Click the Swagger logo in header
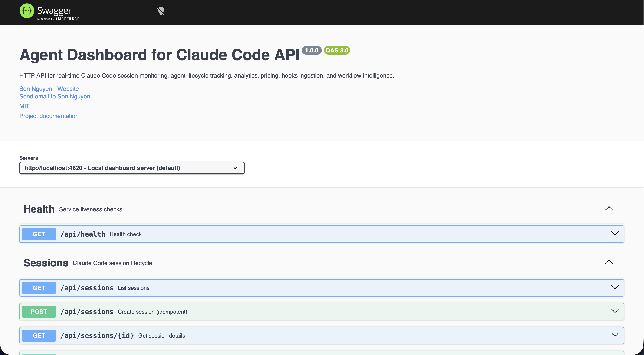Image resolution: width=644 pixels, height=355 pixels. tap(49, 12)
